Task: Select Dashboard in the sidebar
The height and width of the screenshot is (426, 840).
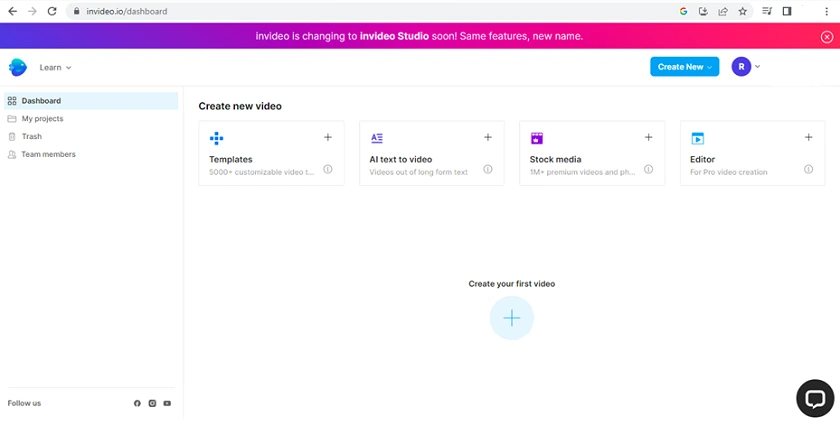Action: pos(91,101)
